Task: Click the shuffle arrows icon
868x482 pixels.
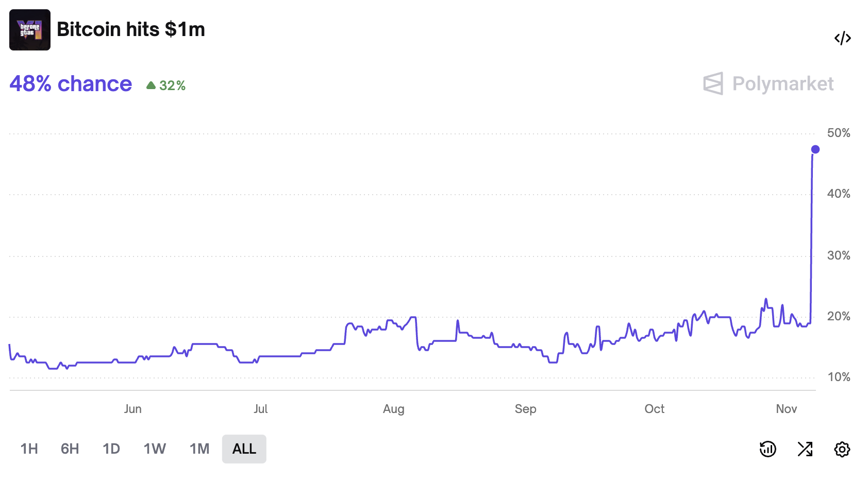Action: tap(805, 449)
